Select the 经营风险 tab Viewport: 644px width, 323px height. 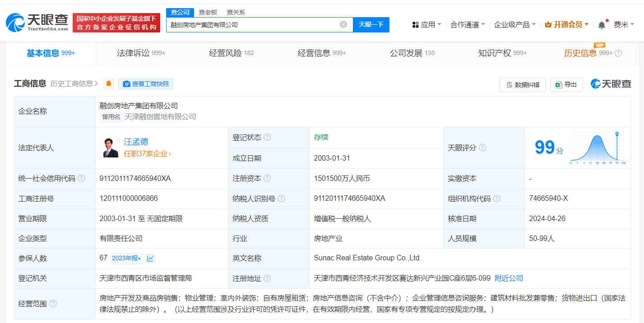point(232,53)
